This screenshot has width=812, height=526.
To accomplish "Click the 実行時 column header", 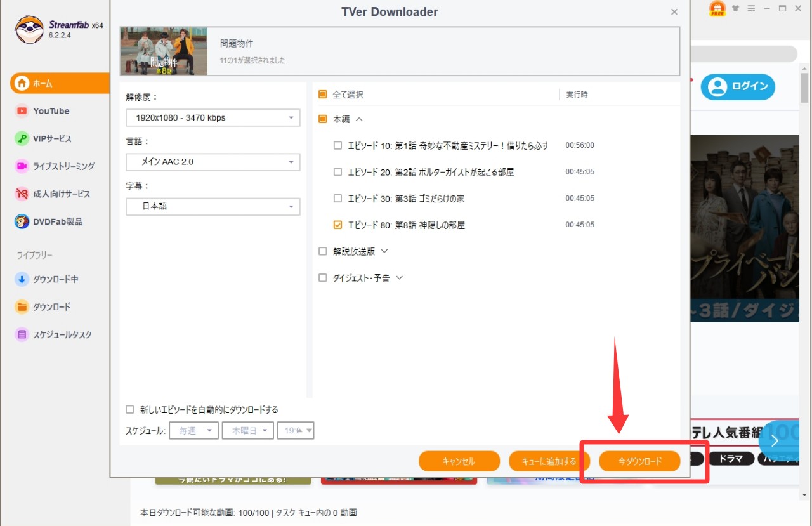I will 577,95.
